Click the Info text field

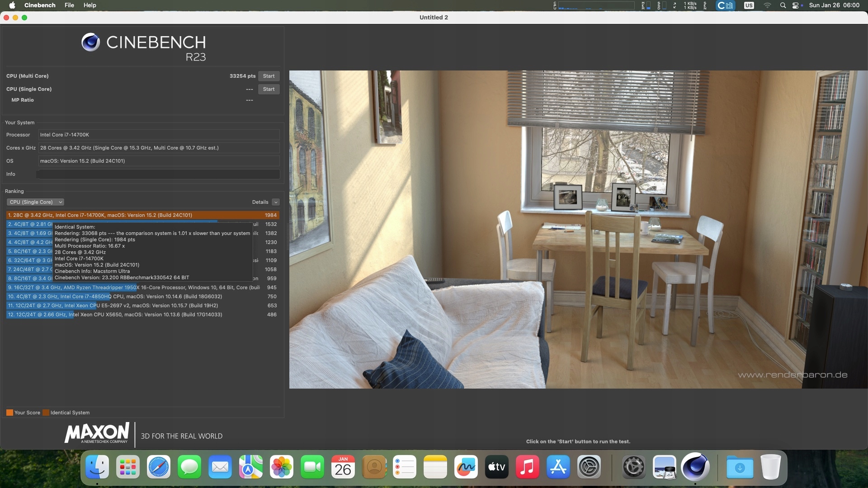tap(158, 174)
